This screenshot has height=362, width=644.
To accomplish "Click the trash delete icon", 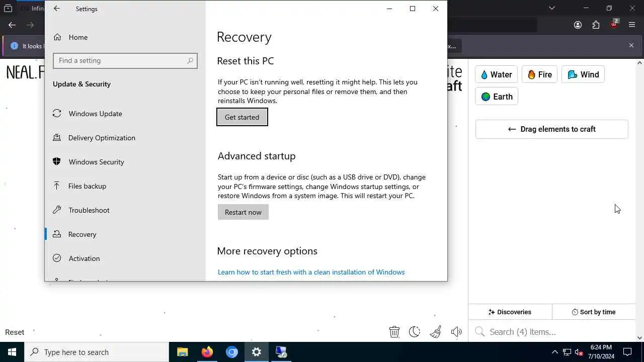I will coord(394,332).
